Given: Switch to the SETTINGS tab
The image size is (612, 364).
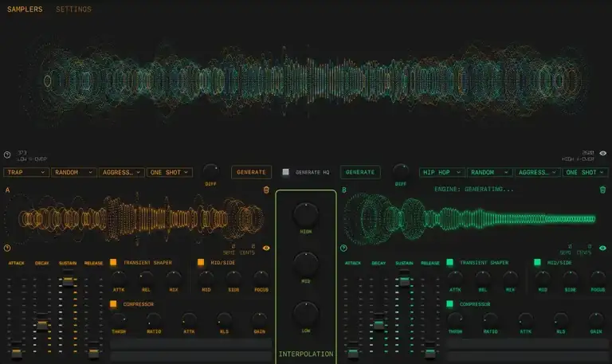Looking at the screenshot, I should (73, 9).
